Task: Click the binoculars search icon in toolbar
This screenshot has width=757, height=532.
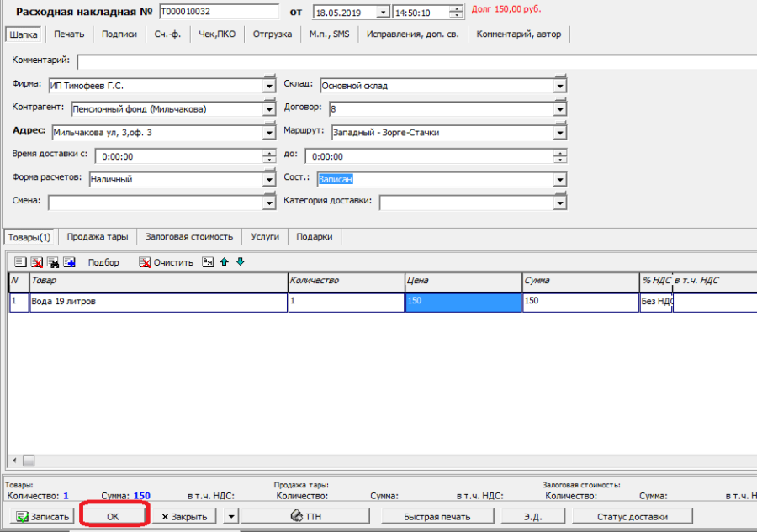Action: click(53, 262)
